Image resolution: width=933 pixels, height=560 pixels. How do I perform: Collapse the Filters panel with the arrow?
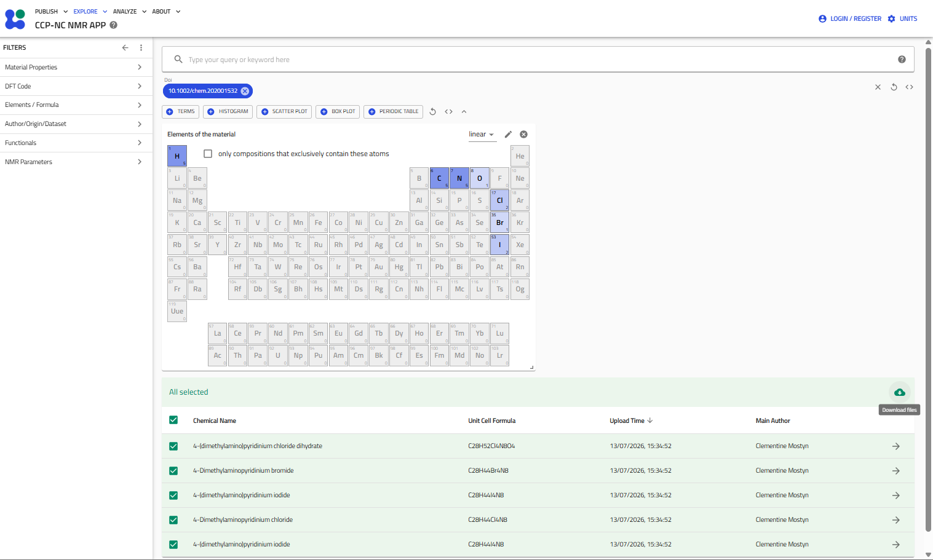pos(125,47)
